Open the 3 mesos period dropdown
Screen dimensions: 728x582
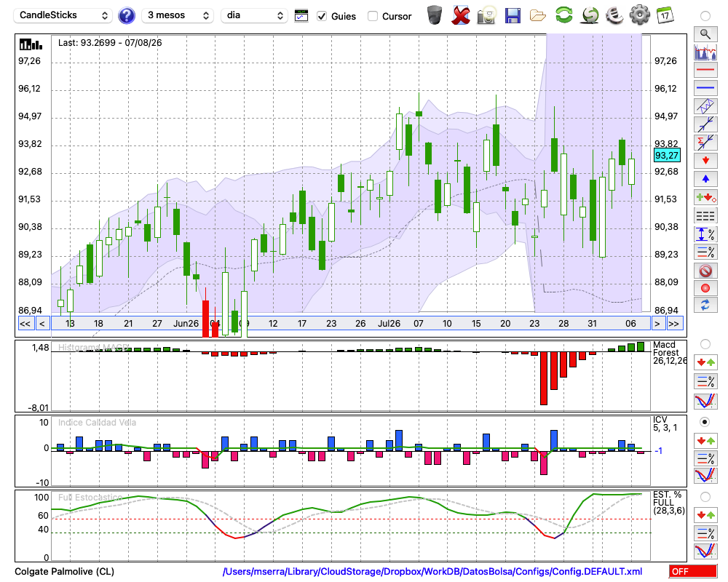point(178,15)
